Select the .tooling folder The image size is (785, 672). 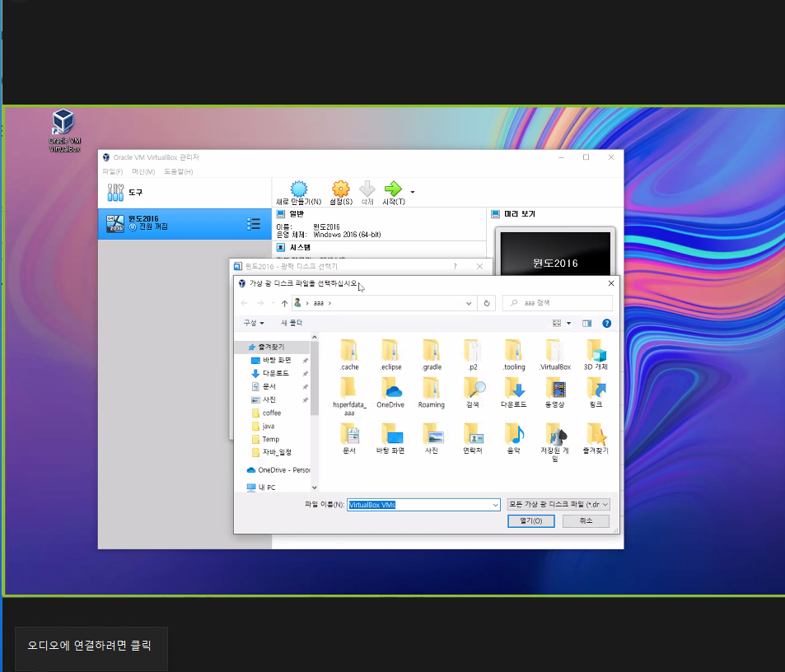click(x=514, y=355)
